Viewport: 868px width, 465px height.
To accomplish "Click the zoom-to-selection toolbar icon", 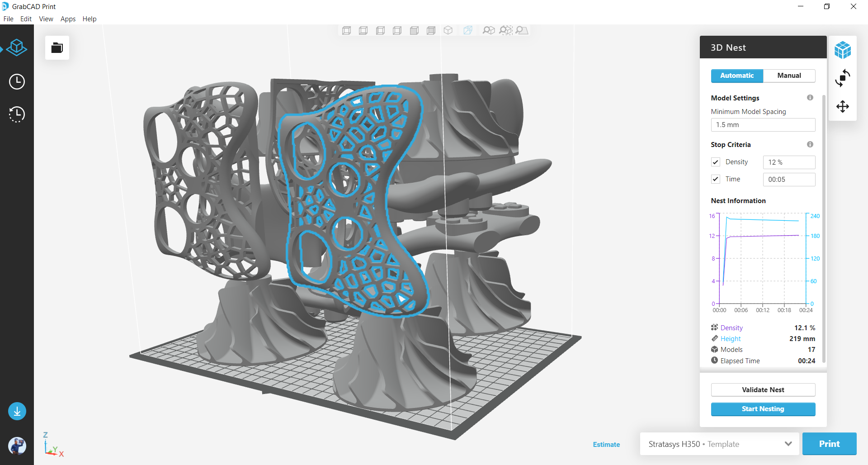I will tap(505, 30).
